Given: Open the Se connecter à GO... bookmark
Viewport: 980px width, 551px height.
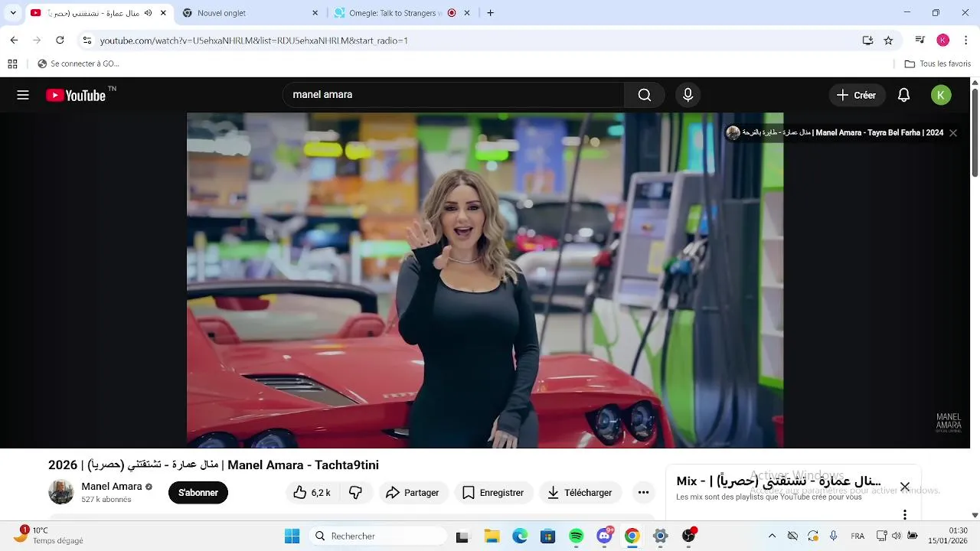Looking at the screenshot, I should (x=78, y=64).
